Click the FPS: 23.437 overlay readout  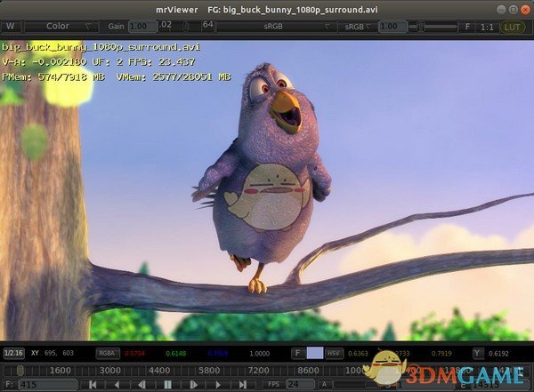tap(161, 62)
